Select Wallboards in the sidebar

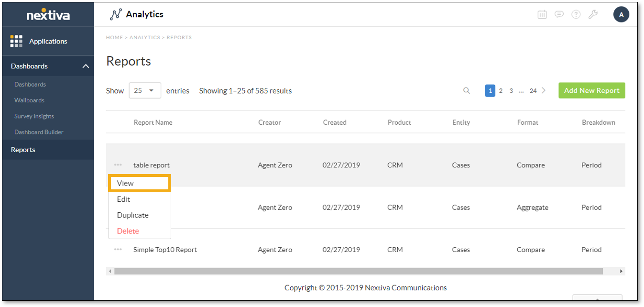(29, 100)
